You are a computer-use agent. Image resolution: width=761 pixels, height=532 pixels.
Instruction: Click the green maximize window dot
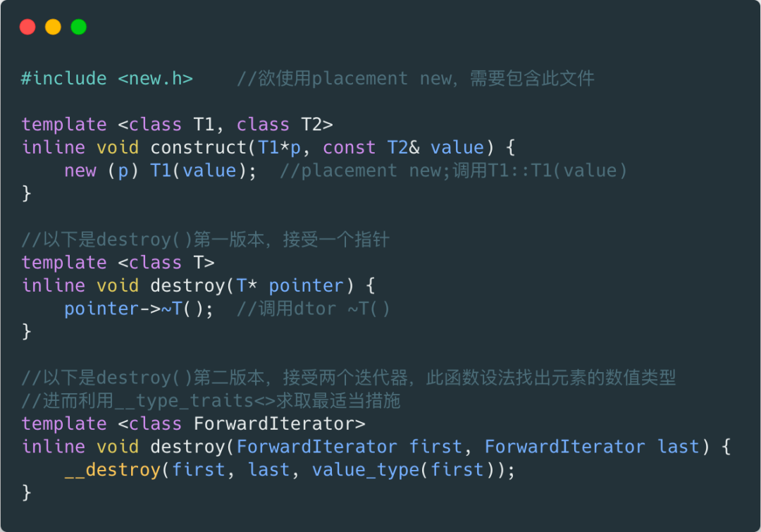pos(79,27)
